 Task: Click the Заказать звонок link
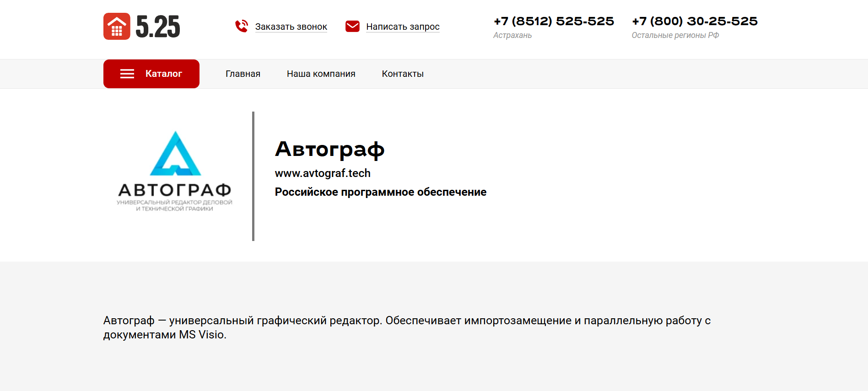pyautogui.click(x=291, y=27)
